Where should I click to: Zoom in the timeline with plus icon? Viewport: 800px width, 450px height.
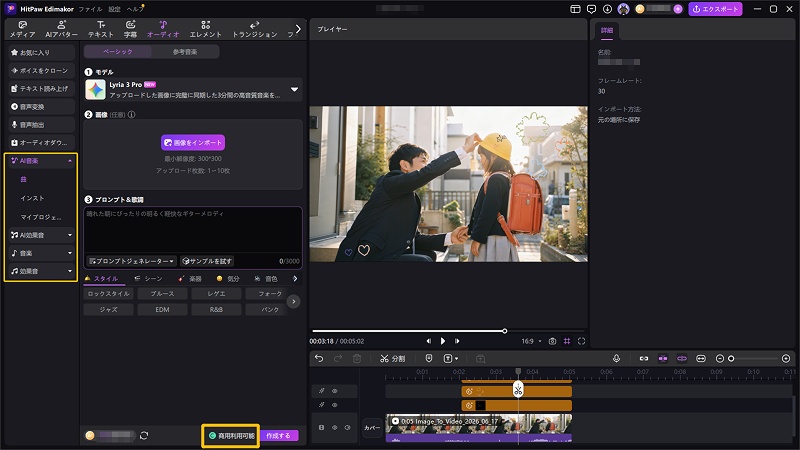pos(786,359)
